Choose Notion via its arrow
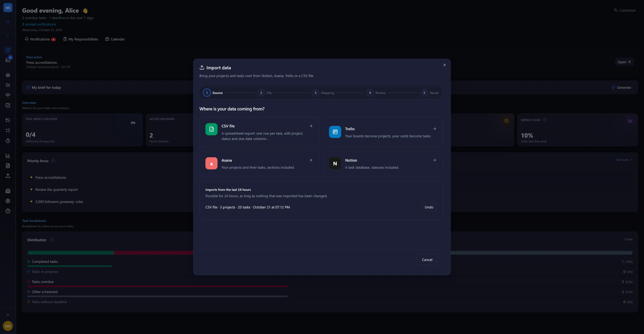 (x=435, y=160)
